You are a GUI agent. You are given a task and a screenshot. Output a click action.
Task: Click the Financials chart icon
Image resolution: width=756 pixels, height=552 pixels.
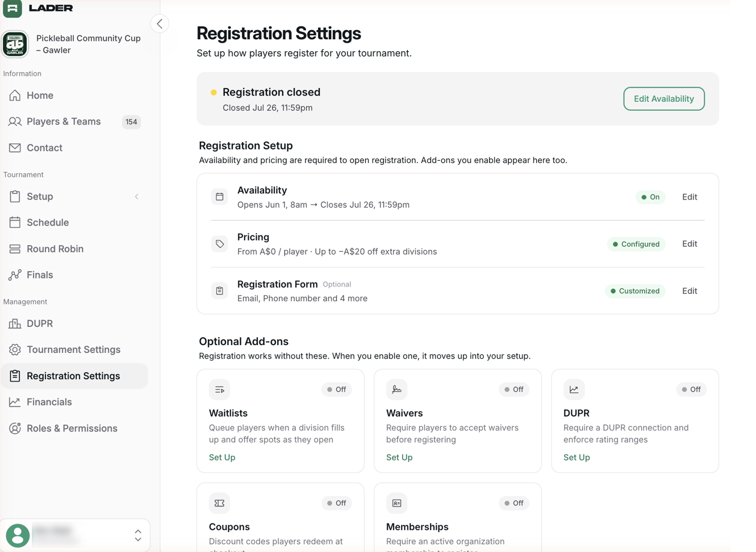click(x=15, y=402)
